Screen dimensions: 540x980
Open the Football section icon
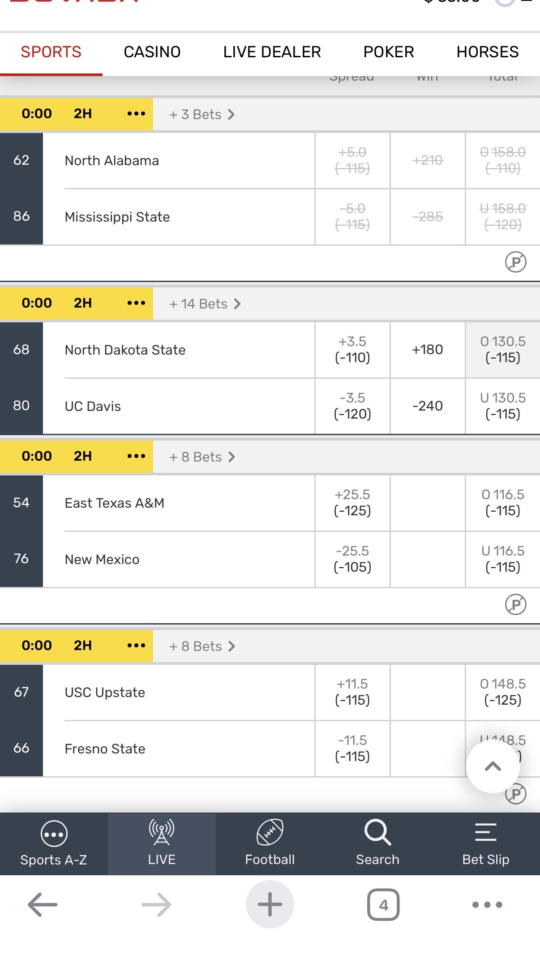[x=270, y=832]
